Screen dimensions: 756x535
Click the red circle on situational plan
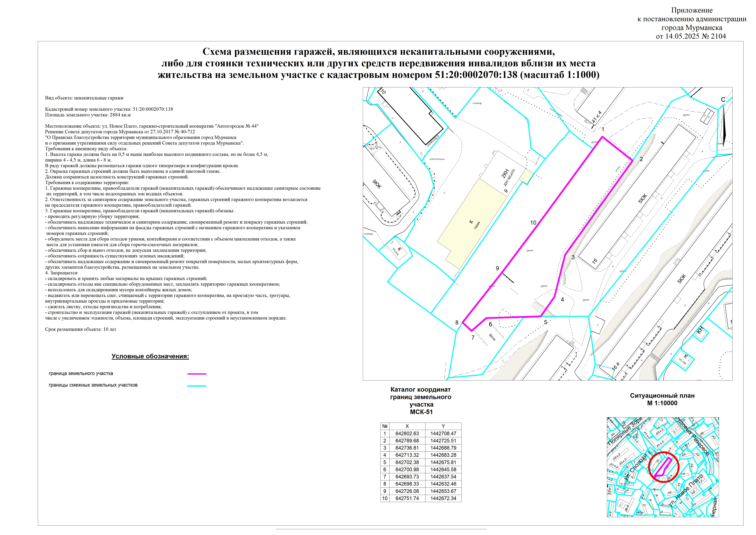[x=664, y=467]
